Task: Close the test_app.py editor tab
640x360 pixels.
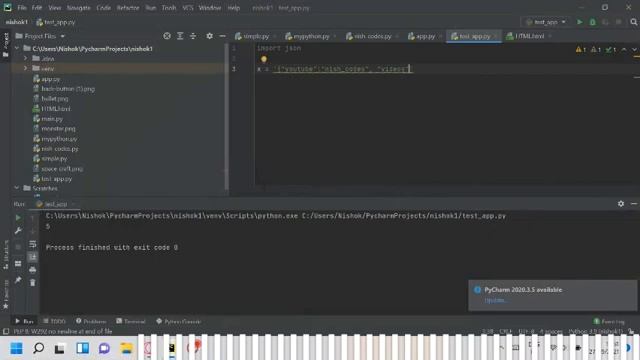Action: click(496, 36)
